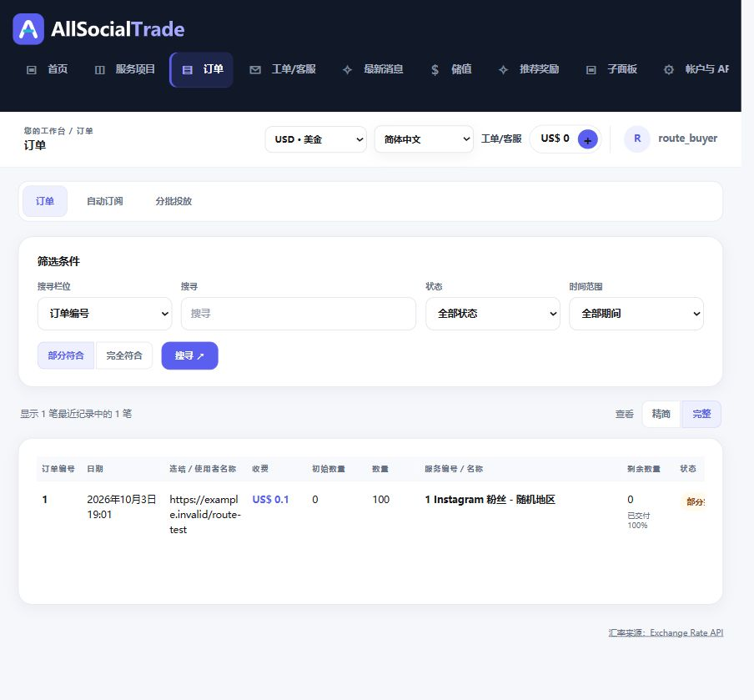Click the 储值 dollar sign icon
The width and height of the screenshot is (754, 700).
click(435, 70)
